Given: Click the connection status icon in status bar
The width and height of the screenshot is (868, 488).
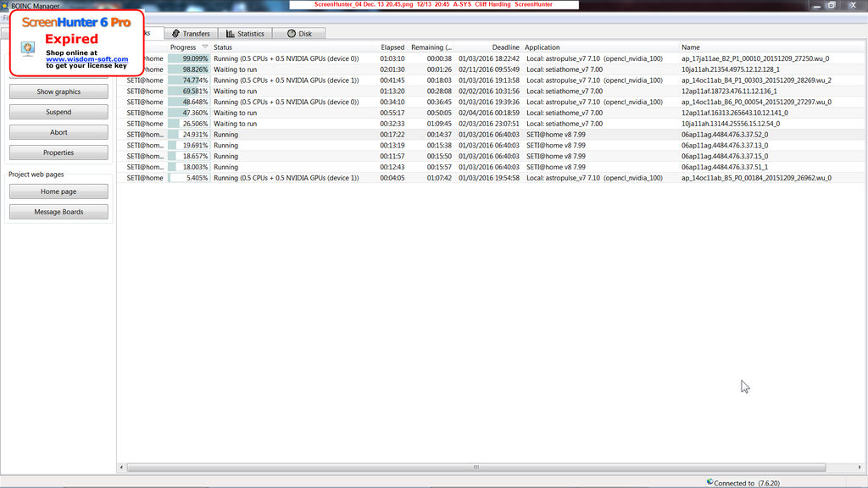Looking at the screenshot, I should point(709,482).
